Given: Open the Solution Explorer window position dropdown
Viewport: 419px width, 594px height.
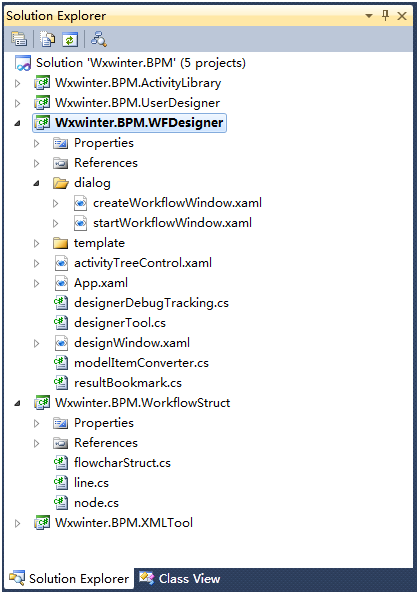Looking at the screenshot, I should coord(369,16).
